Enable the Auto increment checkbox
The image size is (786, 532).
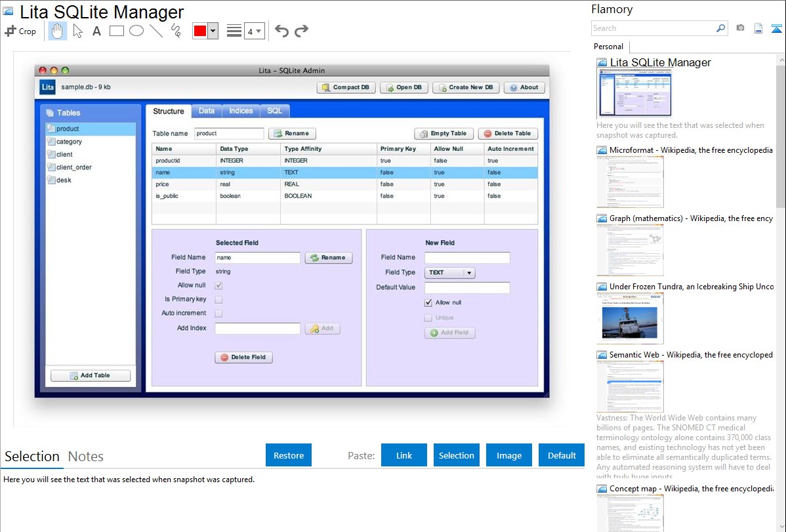tap(218, 313)
